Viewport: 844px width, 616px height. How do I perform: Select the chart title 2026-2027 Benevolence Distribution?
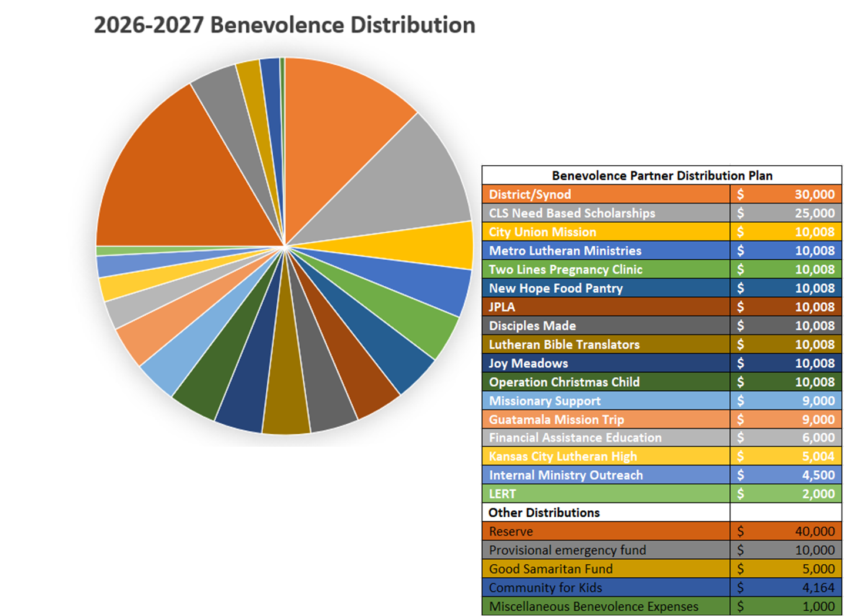pyautogui.click(x=284, y=25)
